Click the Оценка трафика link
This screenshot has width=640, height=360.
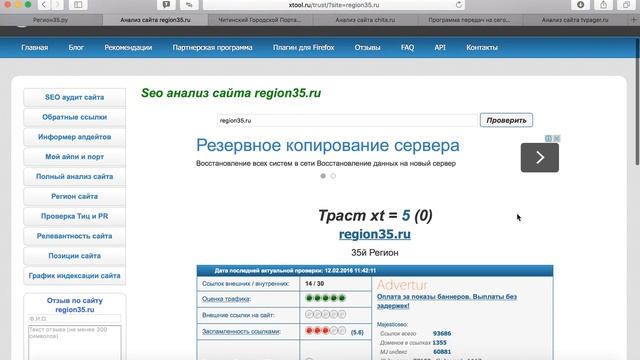tap(226, 299)
